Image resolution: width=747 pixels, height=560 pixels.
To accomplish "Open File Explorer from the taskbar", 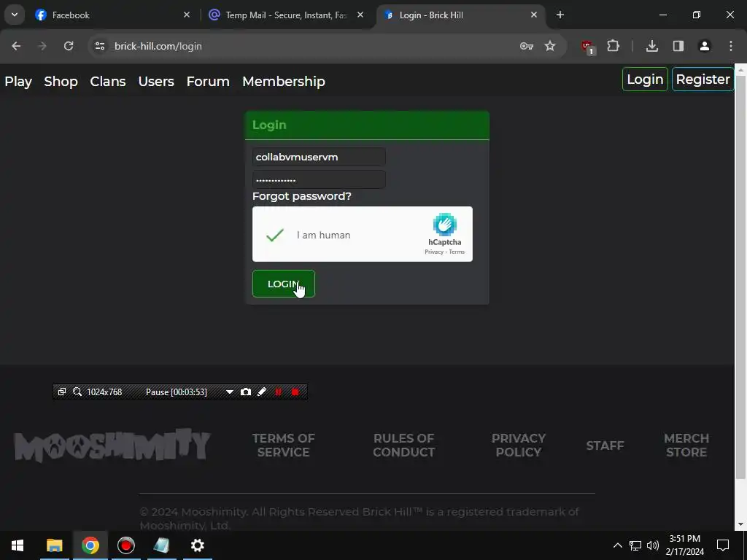I will (x=54, y=545).
